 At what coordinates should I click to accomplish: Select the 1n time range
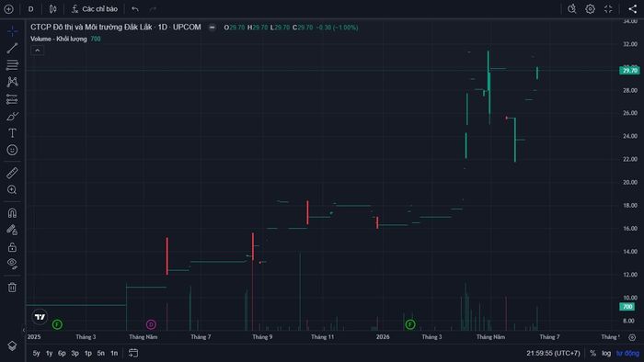click(114, 353)
